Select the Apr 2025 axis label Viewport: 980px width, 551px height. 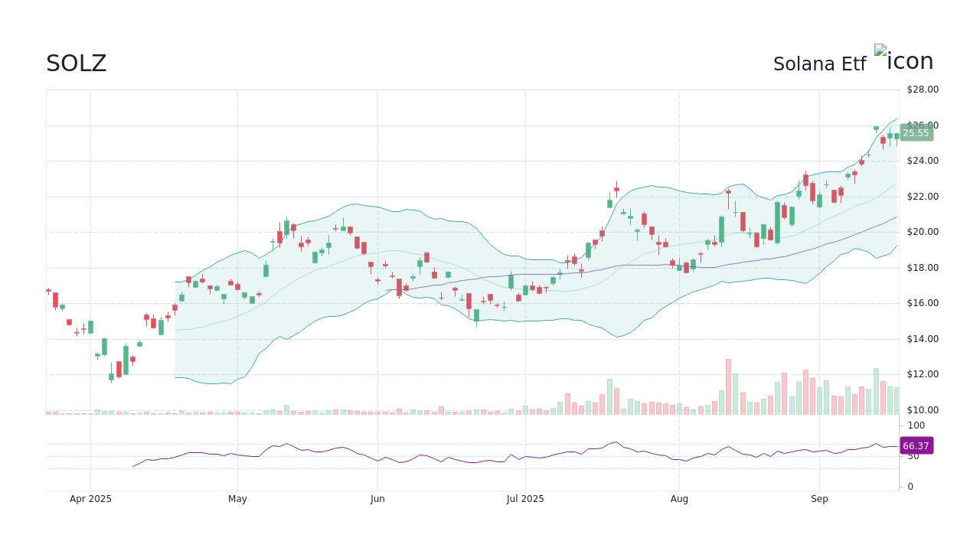(x=90, y=498)
